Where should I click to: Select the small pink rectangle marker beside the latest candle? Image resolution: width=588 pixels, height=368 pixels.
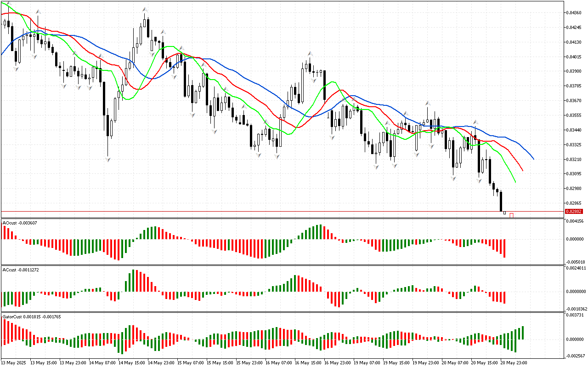point(511,215)
